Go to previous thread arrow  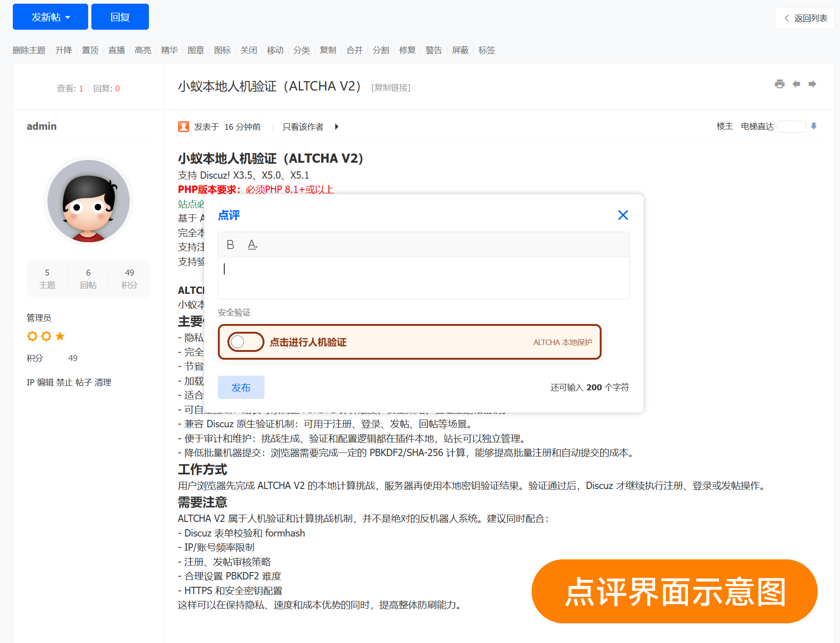(x=796, y=84)
